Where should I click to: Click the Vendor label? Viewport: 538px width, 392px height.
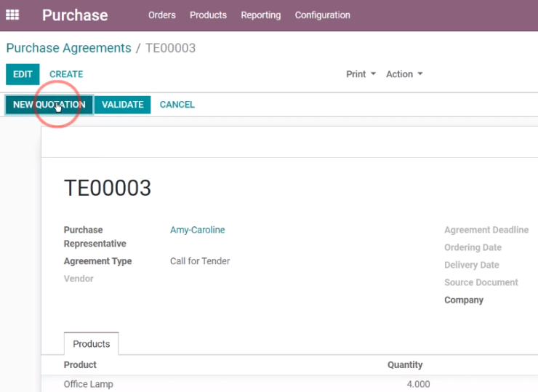(x=79, y=279)
